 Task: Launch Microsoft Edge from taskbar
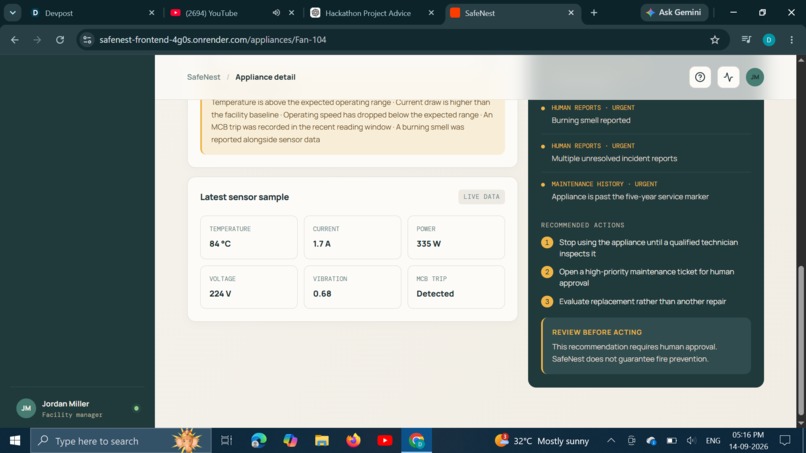(259, 441)
